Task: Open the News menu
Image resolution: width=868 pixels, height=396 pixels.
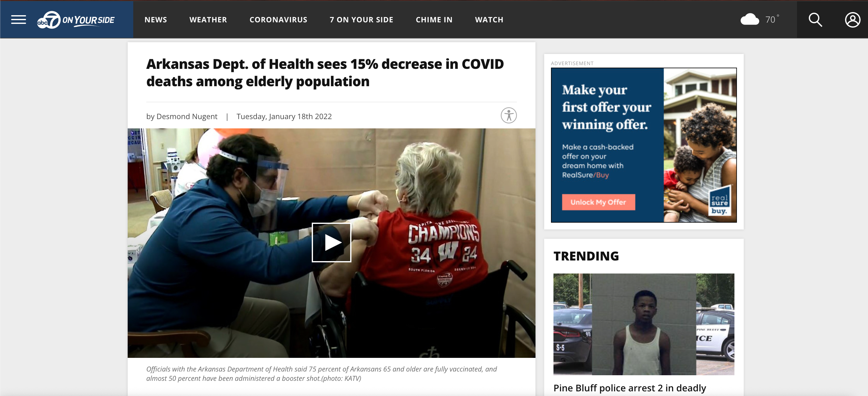Action: coord(156,20)
